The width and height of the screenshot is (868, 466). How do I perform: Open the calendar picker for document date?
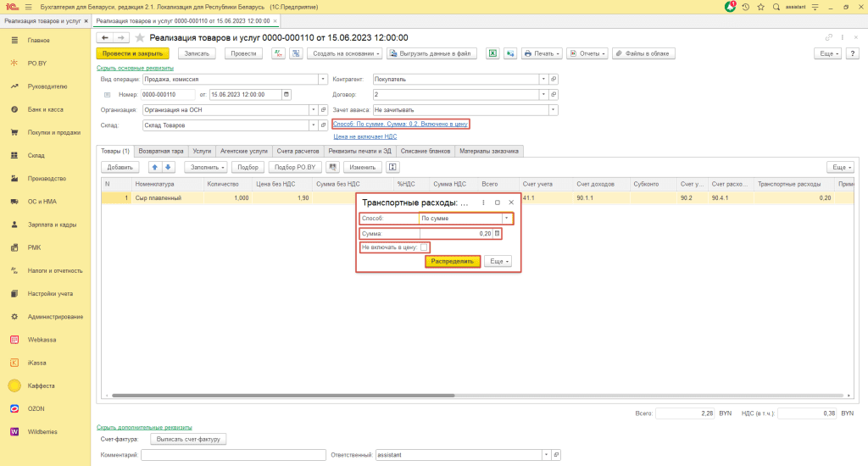point(287,95)
